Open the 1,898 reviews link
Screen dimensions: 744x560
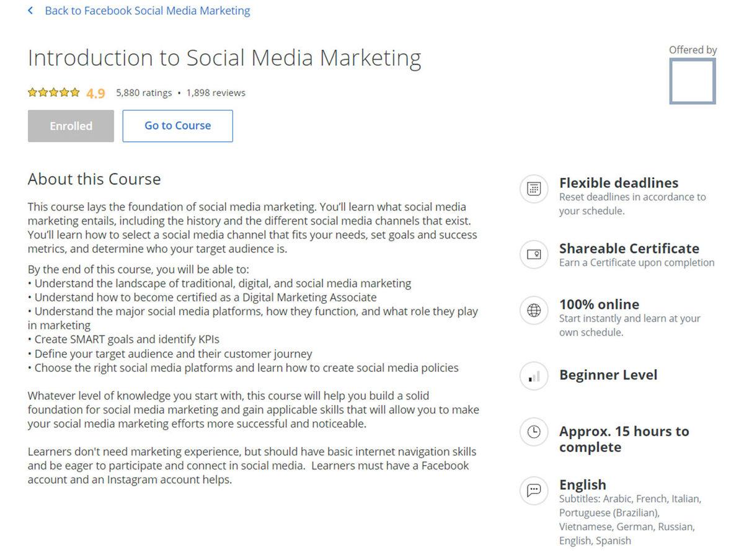click(216, 93)
